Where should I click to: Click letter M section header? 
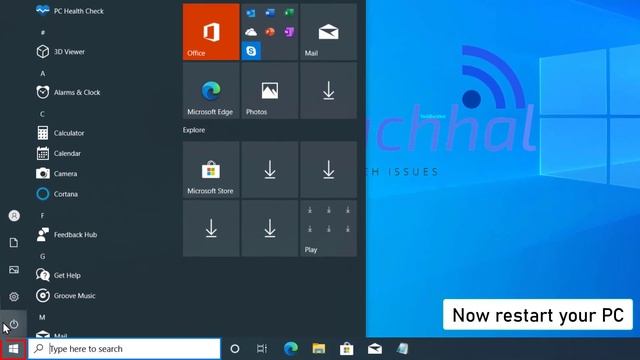click(x=42, y=317)
